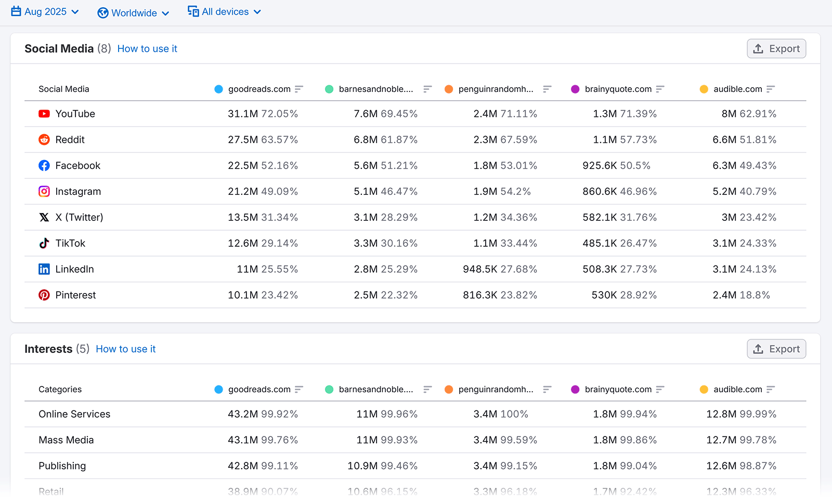Sort by audible.com in Interests table
This screenshot has width=832, height=504.
click(x=772, y=389)
